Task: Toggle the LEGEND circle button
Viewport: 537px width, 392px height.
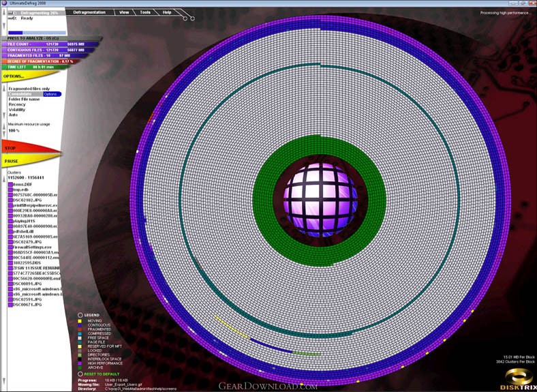Action: [x=80, y=315]
